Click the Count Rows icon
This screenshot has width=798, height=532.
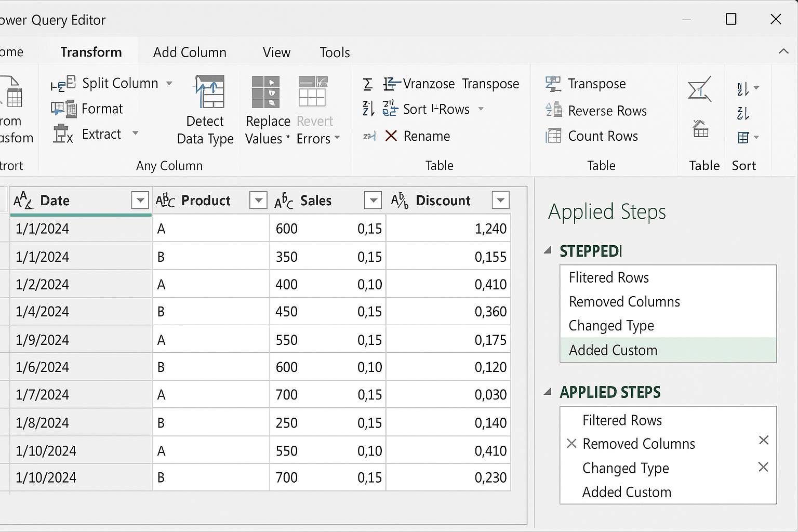click(x=553, y=136)
